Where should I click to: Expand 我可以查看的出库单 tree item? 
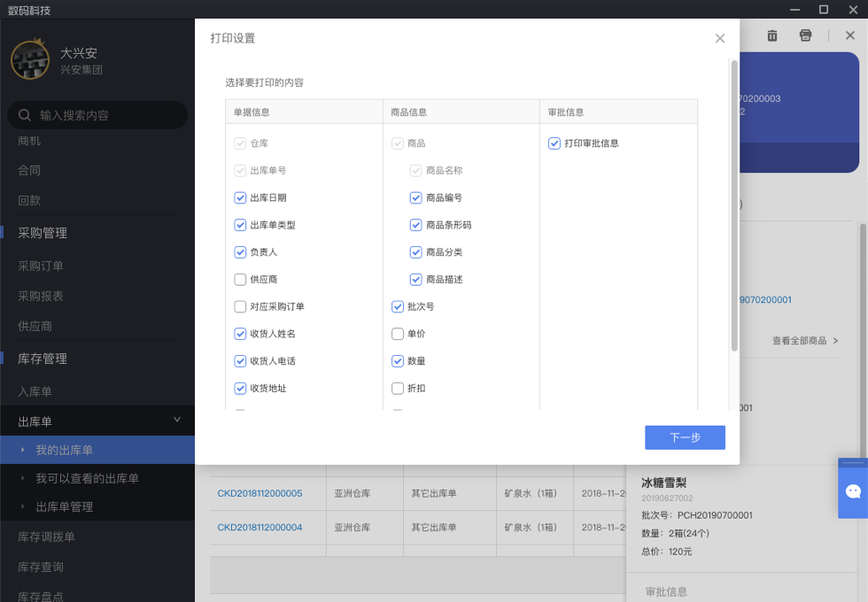click(x=23, y=478)
